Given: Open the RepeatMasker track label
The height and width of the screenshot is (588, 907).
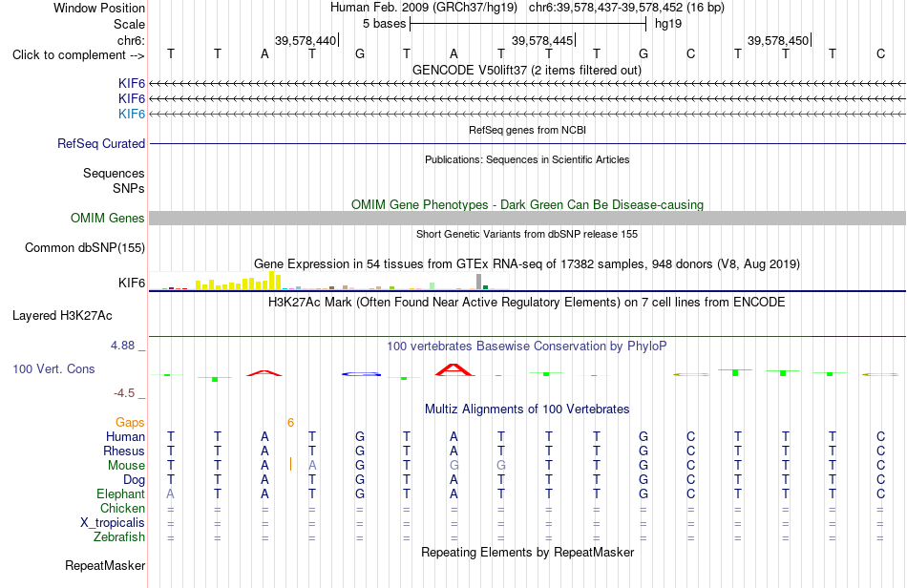Looking at the screenshot, I should (105, 565).
